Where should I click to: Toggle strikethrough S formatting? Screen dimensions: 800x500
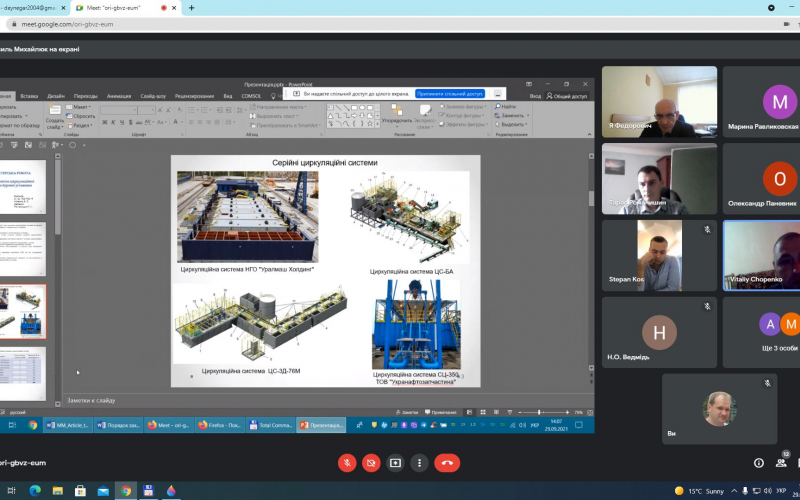pyautogui.click(x=131, y=122)
